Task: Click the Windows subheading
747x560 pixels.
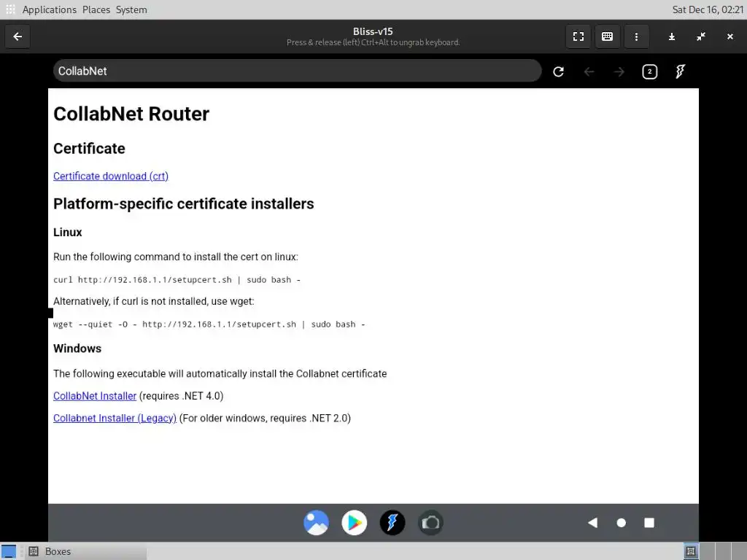Action: coord(77,349)
